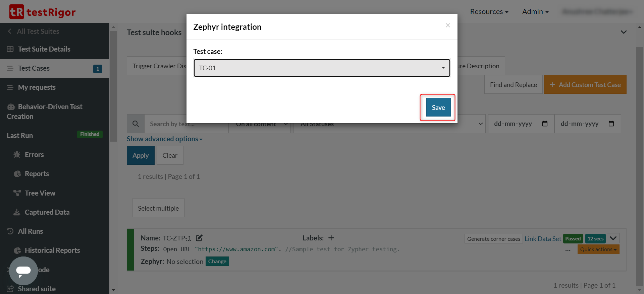Click the Link Data Set link
Screen dimensions: 644x294
pos(543,239)
